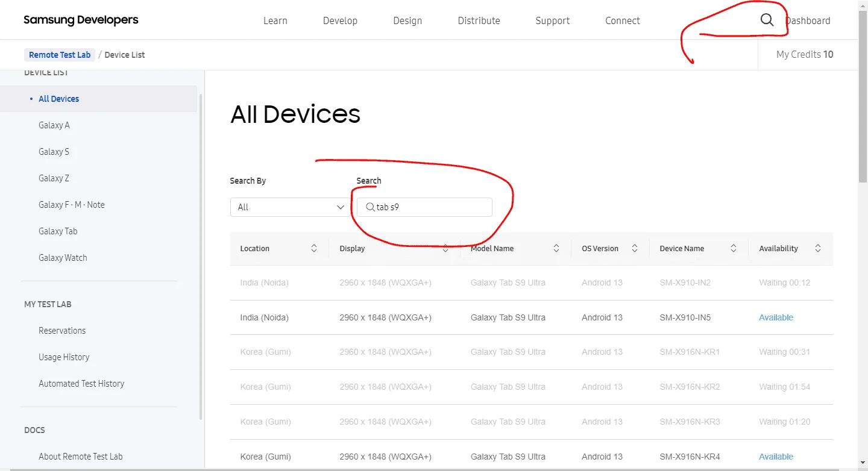Click India (Noida) in SM-X910-IN5 row
This screenshot has width=868, height=471.
[264, 317]
